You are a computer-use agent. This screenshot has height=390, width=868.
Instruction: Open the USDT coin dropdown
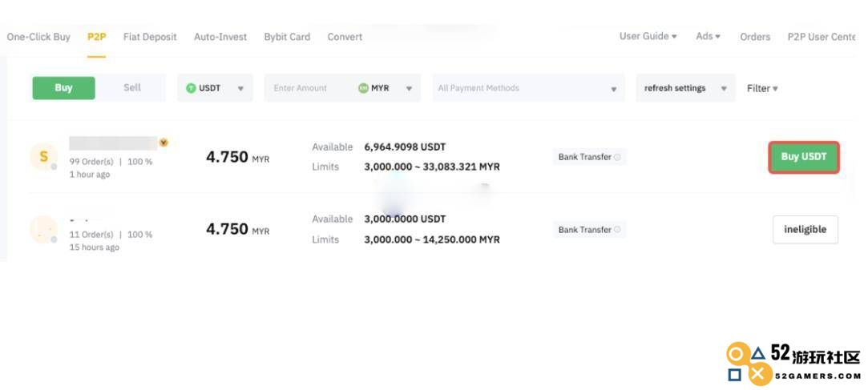pyautogui.click(x=216, y=88)
